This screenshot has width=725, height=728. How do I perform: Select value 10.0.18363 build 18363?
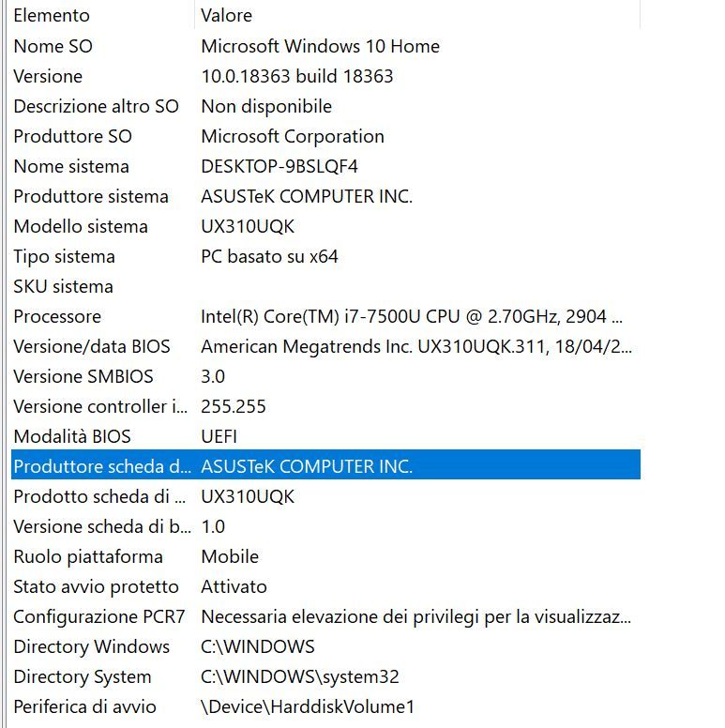[x=297, y=77]
